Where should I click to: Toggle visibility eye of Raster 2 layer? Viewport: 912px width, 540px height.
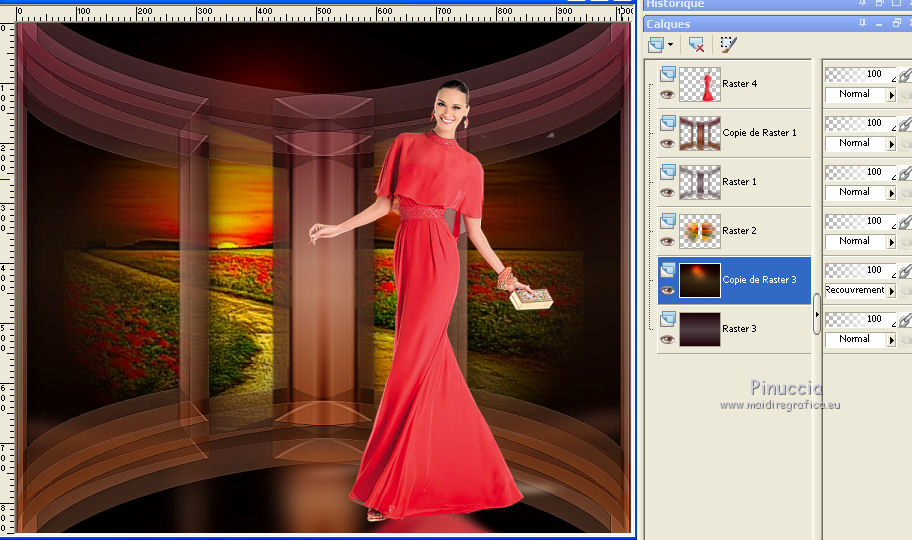click(x=667, y=241)
